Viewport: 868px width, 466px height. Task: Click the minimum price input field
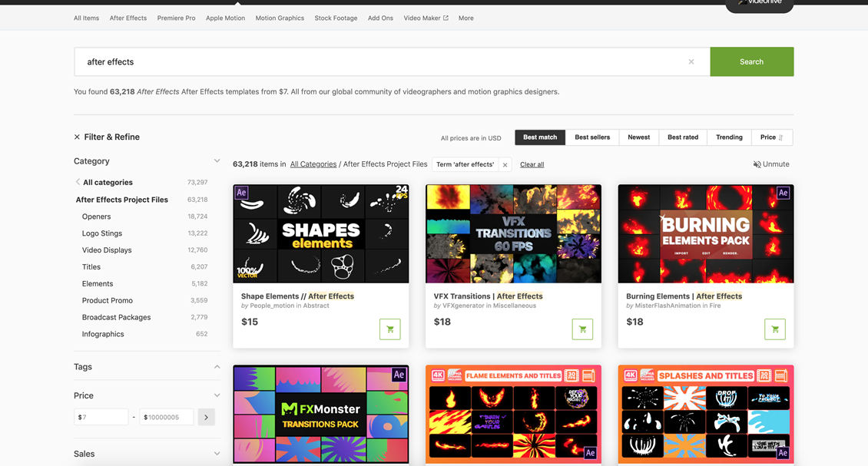(101, 418)
